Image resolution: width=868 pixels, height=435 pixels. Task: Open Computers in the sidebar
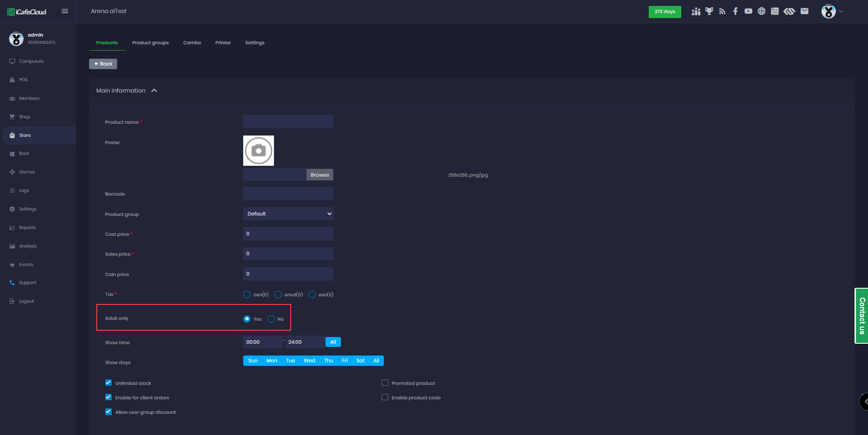[x=31, y=61]
